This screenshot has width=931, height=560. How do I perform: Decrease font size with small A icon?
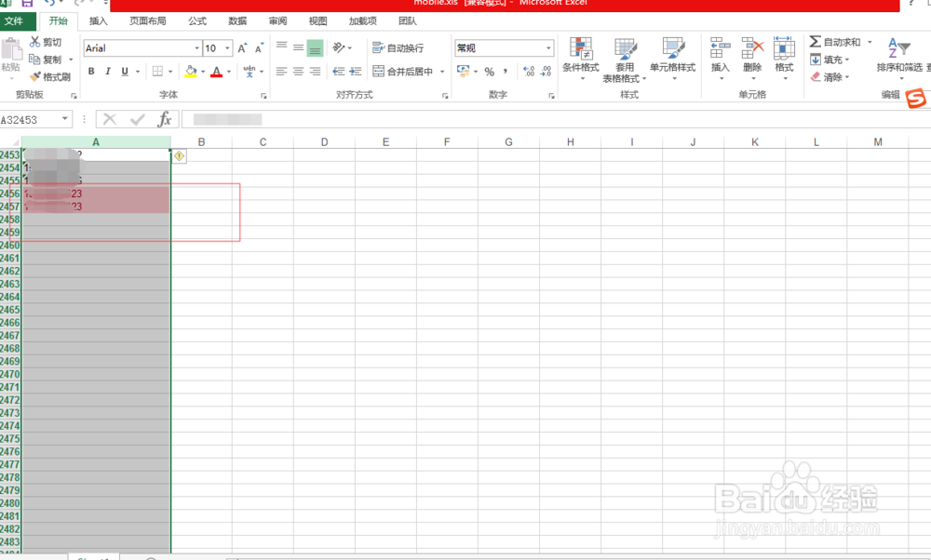[259, 48]
